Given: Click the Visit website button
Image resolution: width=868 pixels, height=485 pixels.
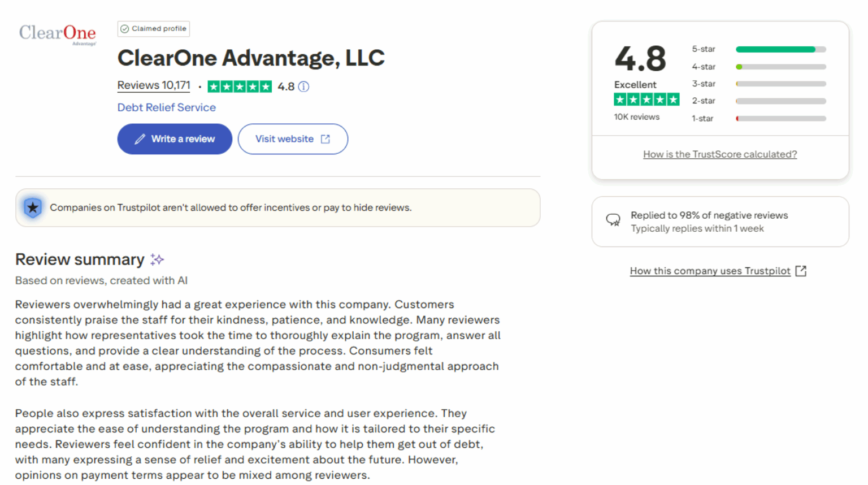Looking at the screenshot, I should 293,138.
